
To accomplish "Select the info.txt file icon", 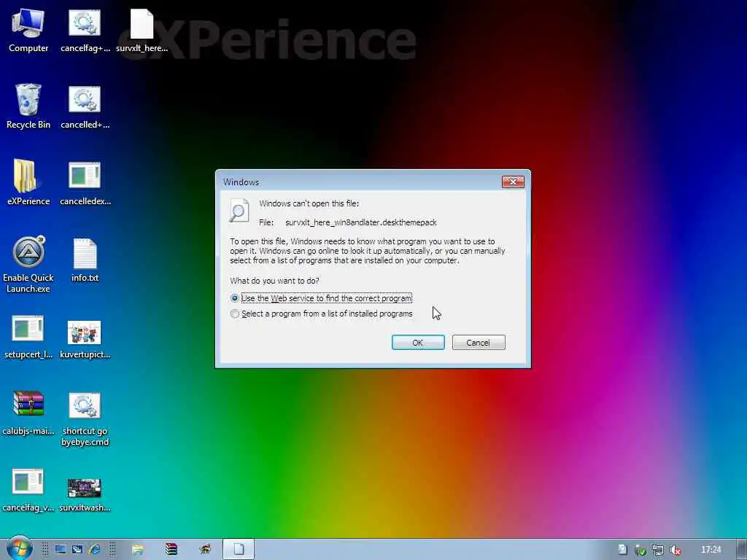I will click(x=85, y=260).
